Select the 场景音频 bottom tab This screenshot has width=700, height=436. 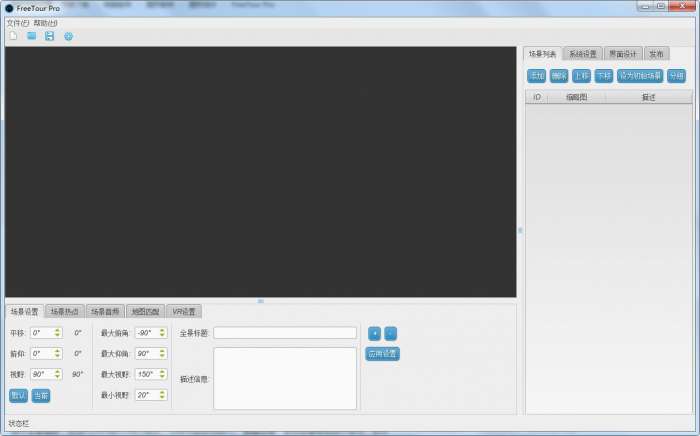[x=105, y=311]
